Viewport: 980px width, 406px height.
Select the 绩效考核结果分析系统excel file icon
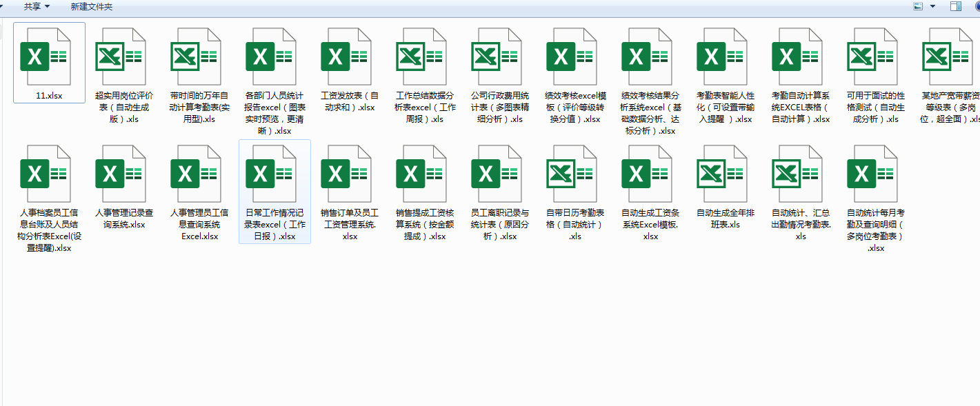pyautogui.click(x=646, y=57)
